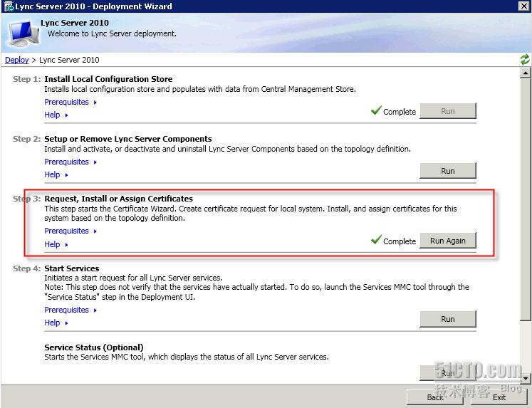The image size is (532, 408).
Task: Click 'Setup or Remove Lync Server Components' heading
Action: [x=128, y=139]
